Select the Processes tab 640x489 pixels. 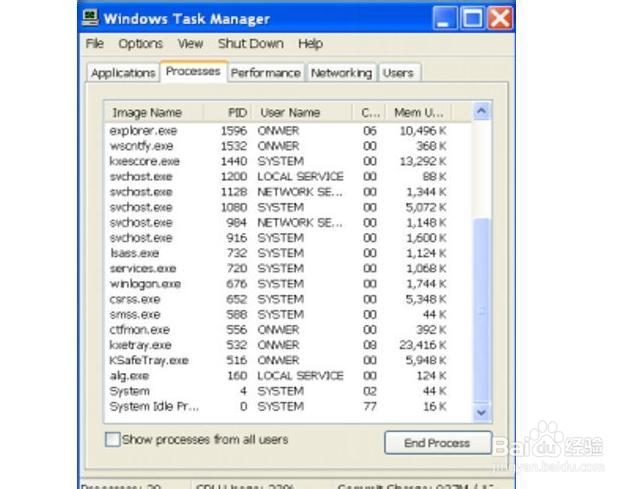pyautogui.click(x=193, y=71)
